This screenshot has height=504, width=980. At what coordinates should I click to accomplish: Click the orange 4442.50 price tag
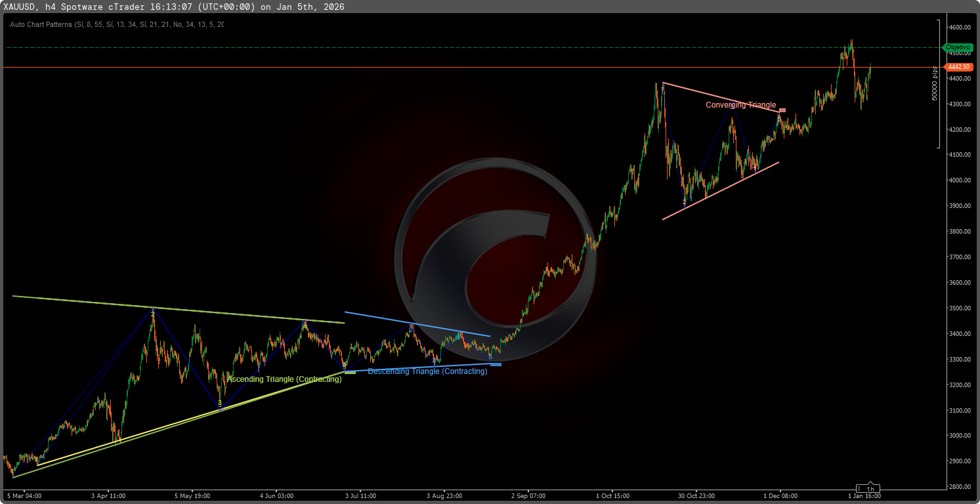coord(958,67)
